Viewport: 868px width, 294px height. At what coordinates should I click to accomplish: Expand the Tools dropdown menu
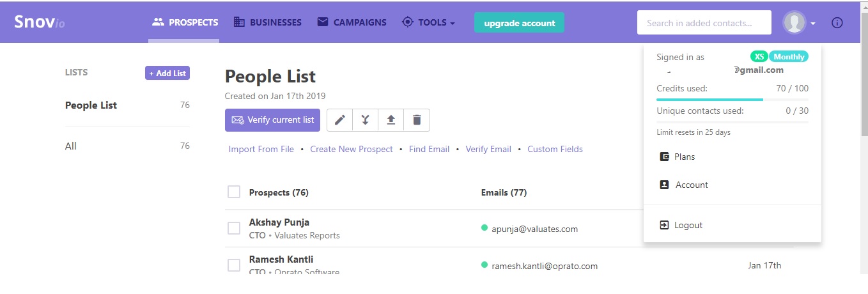tap(428, 22)
